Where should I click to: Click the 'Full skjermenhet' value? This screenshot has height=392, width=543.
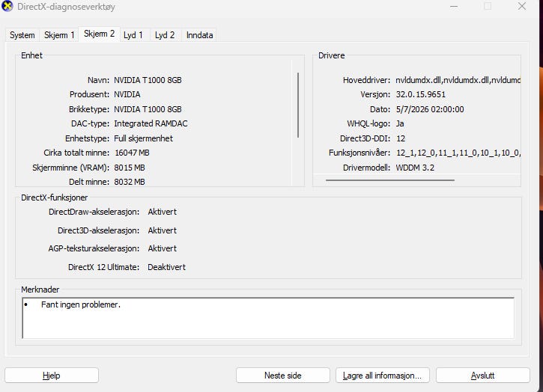click(143, 138)
